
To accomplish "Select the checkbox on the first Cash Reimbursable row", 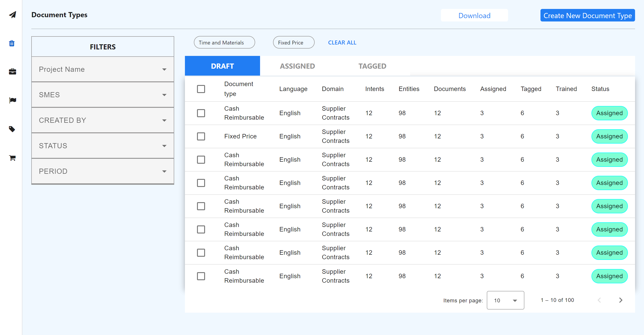I will pos(201,113).
